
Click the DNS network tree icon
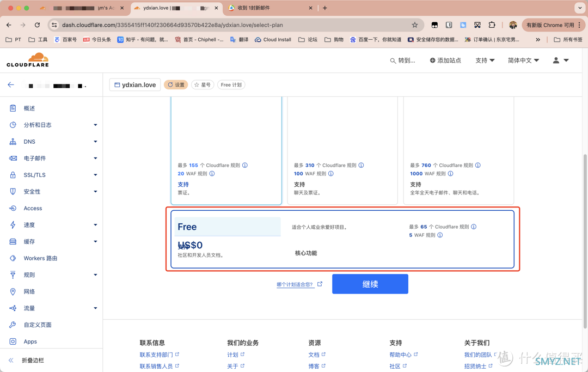point(13,142)
